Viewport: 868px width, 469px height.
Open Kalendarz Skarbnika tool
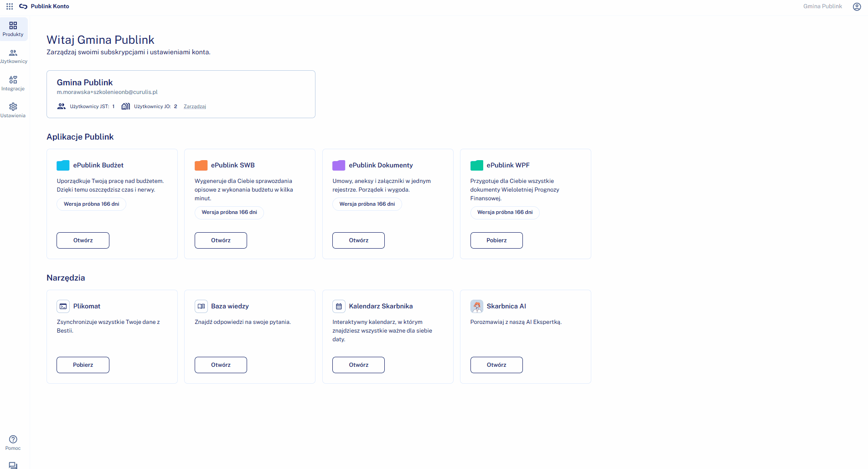358,365
